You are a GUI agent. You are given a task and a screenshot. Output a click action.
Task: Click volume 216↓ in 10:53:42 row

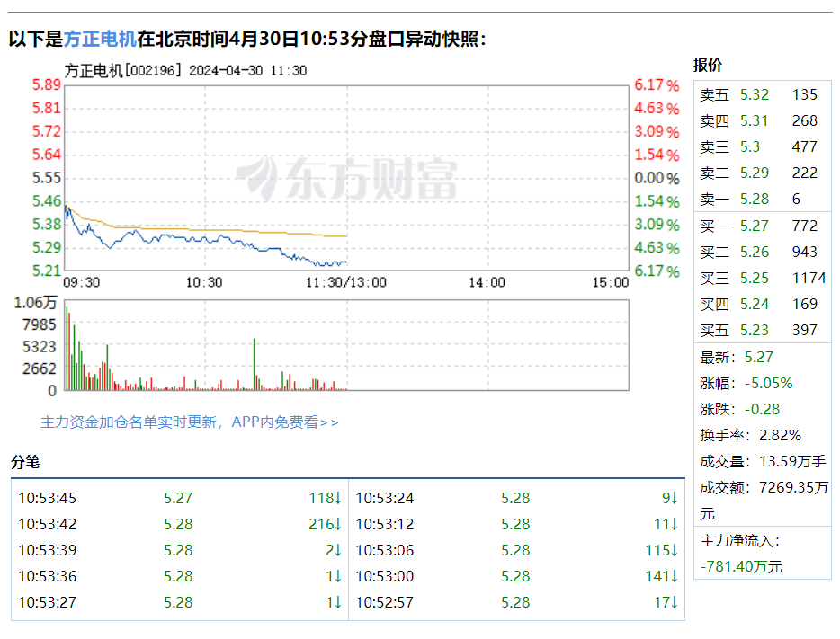pyautogui.click(x=326, y=525)
